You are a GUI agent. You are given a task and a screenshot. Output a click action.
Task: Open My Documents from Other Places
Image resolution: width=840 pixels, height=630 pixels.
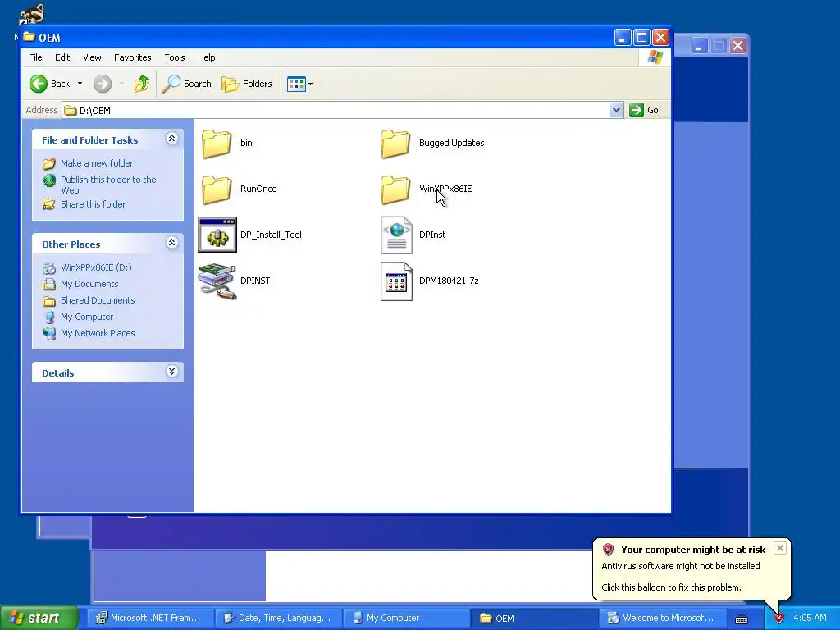89,284
